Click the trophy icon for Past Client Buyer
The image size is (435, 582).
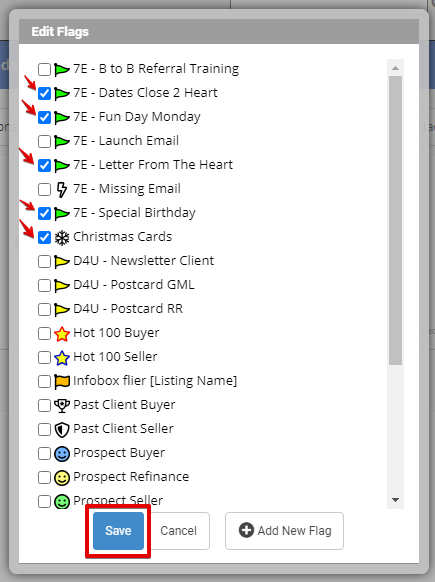(x=62, y=405)
